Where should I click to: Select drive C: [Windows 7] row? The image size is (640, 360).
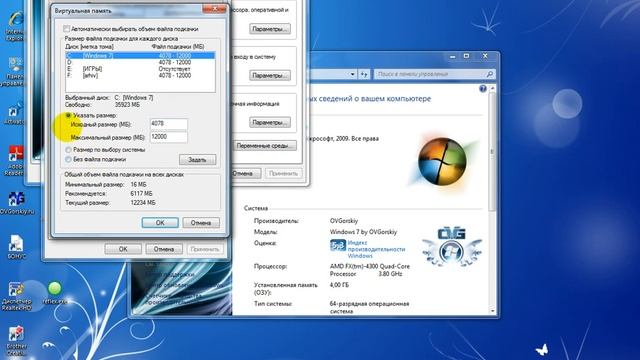pyautogui.click(x=140, y=56)
